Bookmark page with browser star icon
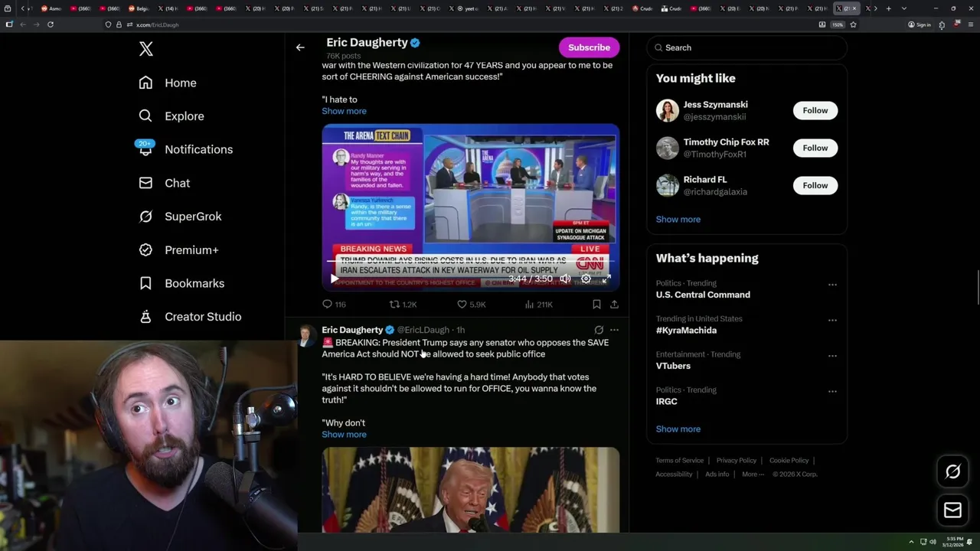The image size is (980, 551). click(853, 24)
